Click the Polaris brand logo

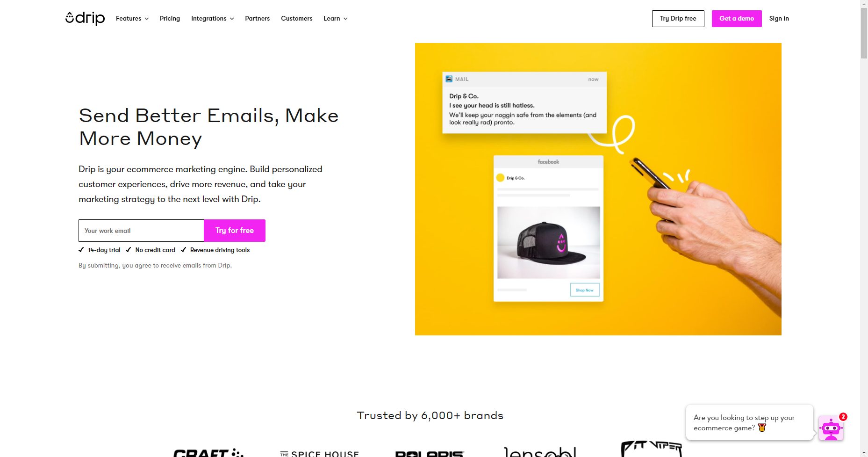[430, 453]
